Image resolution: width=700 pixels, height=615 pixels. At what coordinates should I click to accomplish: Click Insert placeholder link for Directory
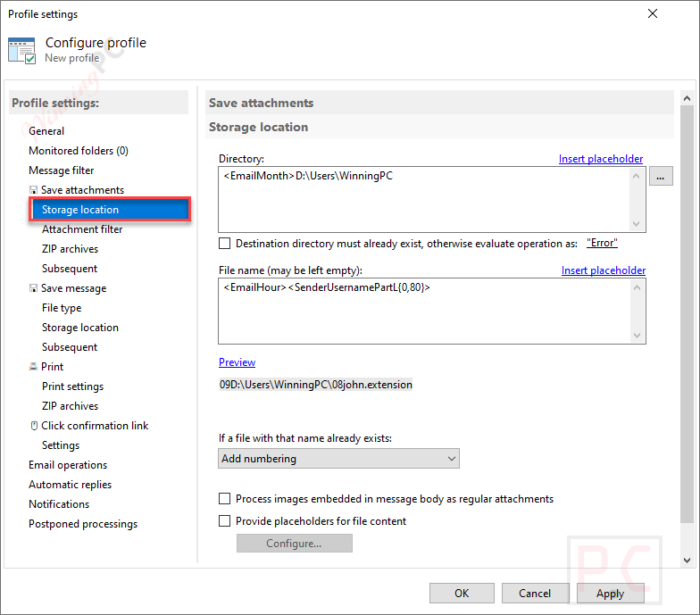pyautogui.click(x=600, y=159)
